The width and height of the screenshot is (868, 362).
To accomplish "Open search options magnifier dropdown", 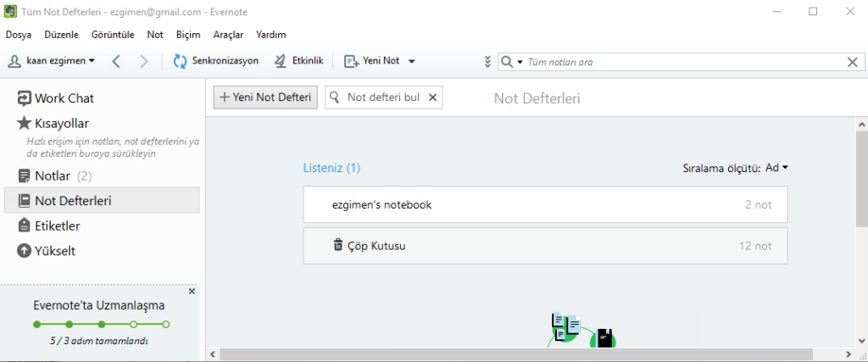I will [x=511, y=62].
